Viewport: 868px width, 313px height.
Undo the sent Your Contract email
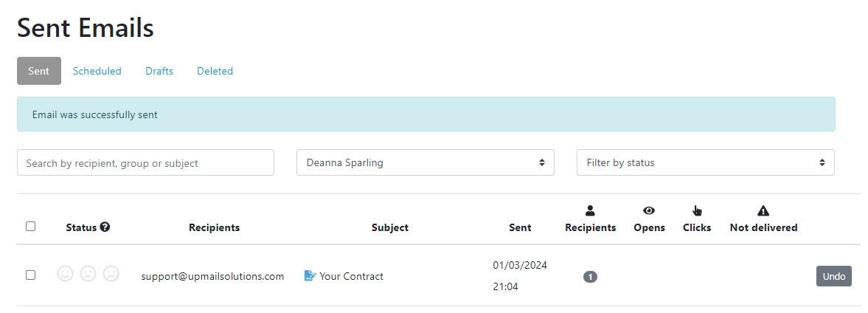point(833,276)
